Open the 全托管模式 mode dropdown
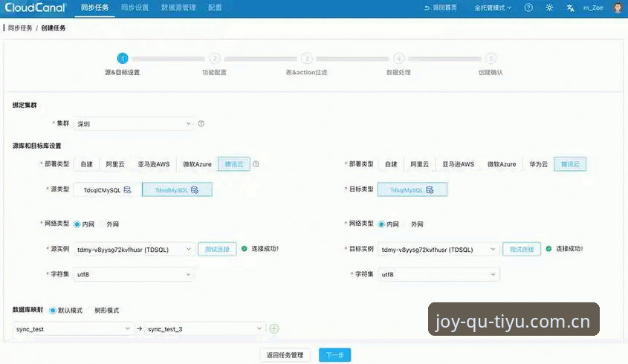The width and height of the screenshot is (628, 364). point(493,7)
